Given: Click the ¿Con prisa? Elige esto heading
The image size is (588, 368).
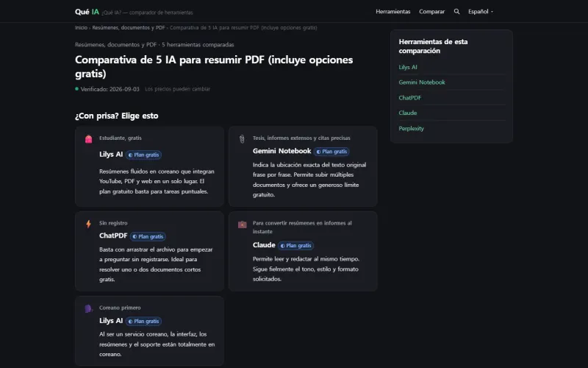Looking at the screenshot, I should [117, 116].
